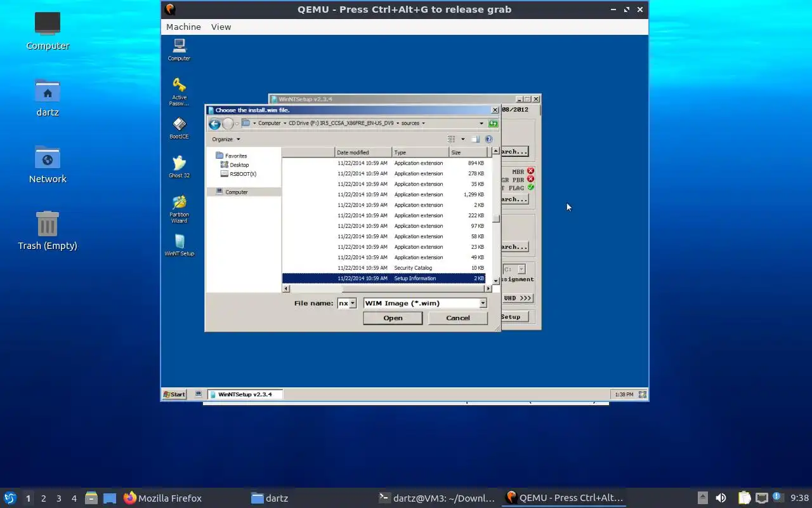This screenshot has width=812, height=508.
Task: Click the VHD >>> button in WinNTSetup
Action: click(518, 298)
